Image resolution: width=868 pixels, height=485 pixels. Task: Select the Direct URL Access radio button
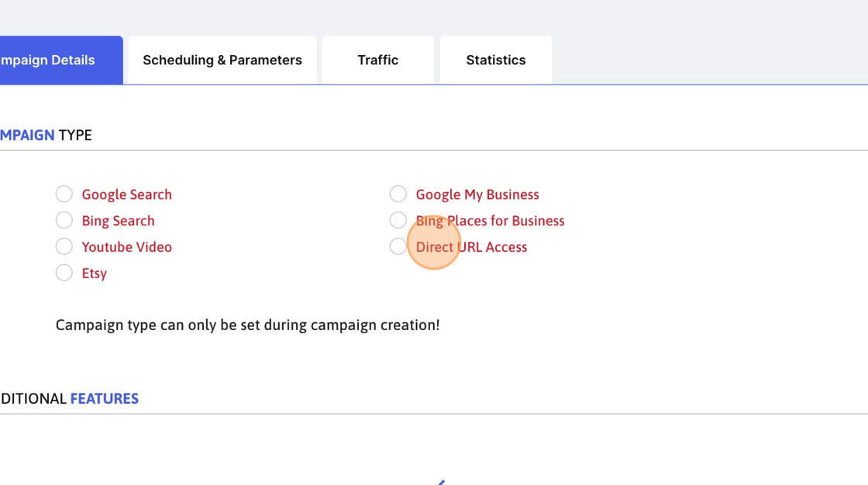[398, 246]
